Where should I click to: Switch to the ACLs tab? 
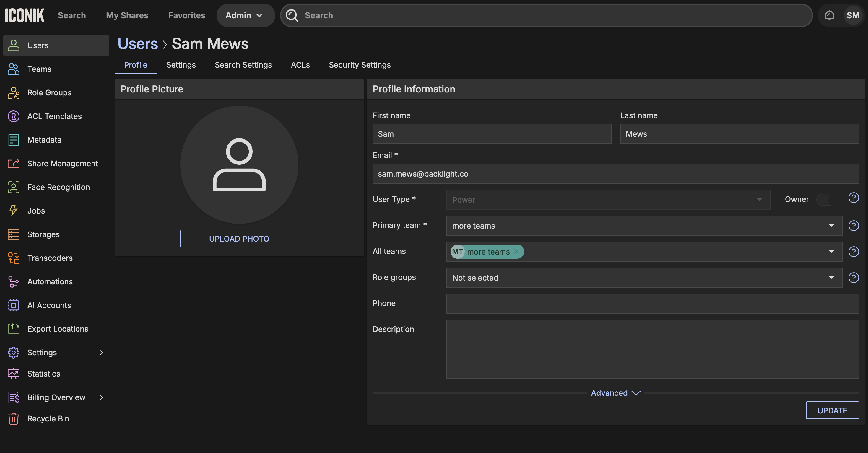click(x=300, y=65)
